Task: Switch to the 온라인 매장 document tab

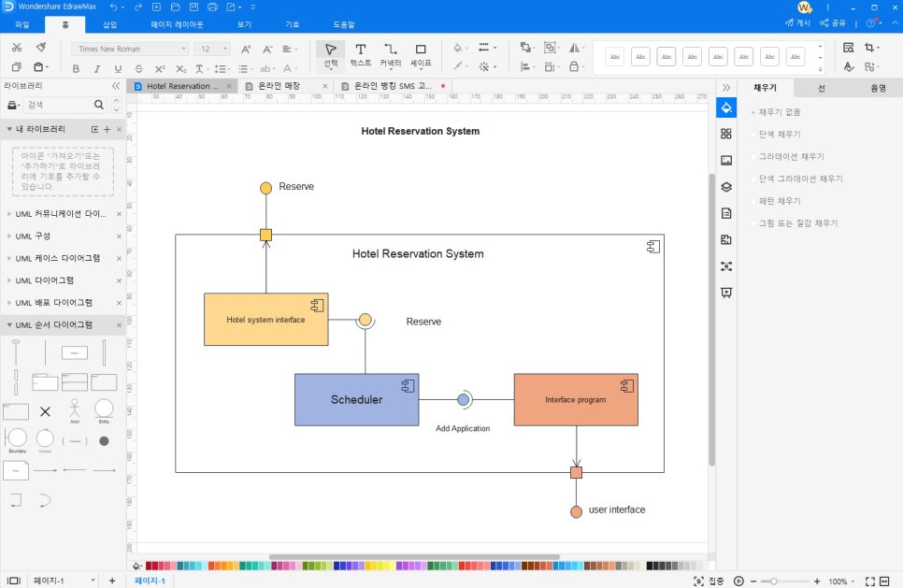Action: pyautogui.click(x=279, y=86)
